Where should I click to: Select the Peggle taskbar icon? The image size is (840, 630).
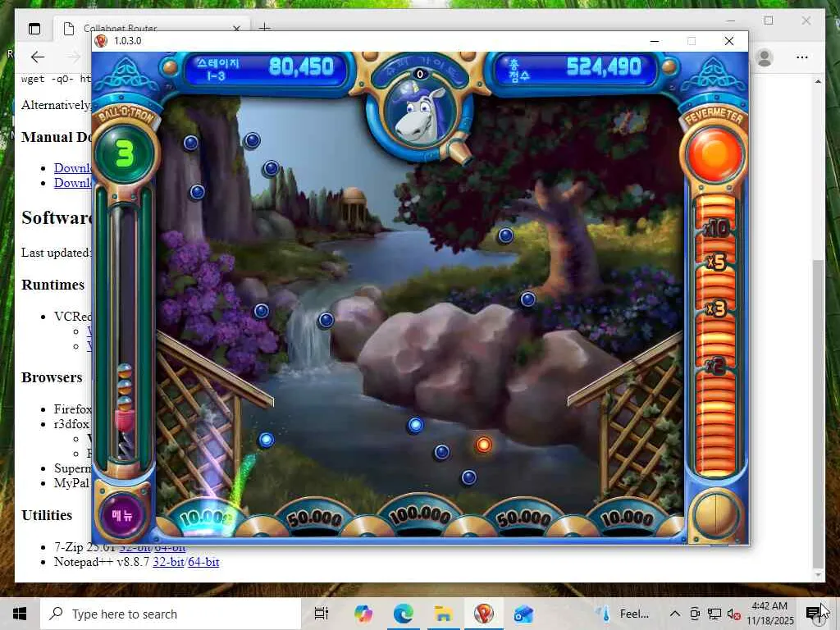(x=484, y=614)
